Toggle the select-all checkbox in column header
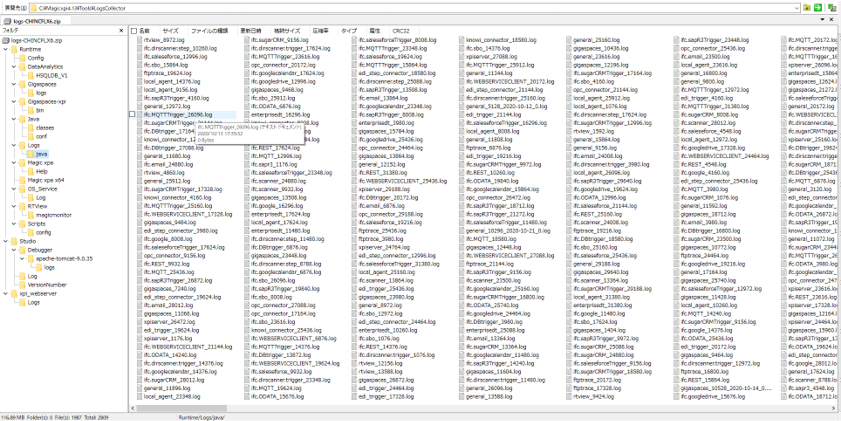 134,31
